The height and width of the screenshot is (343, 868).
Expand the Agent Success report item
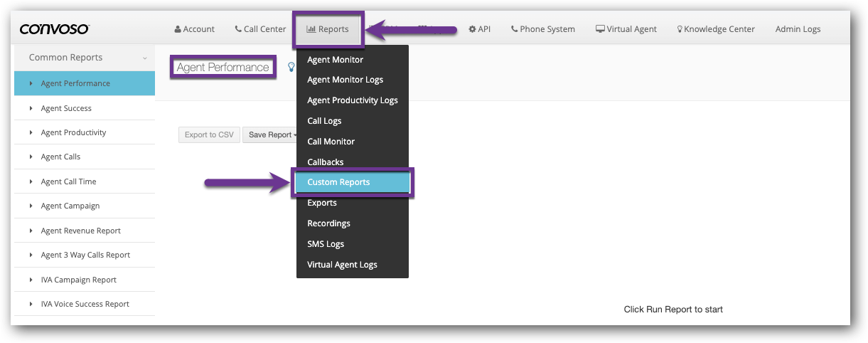(x=66, y=108)
